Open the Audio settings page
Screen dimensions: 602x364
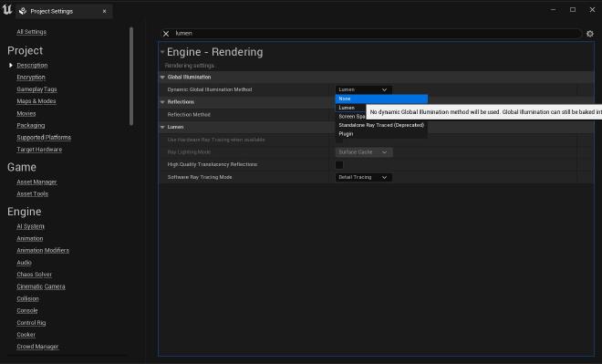point(25,263)
